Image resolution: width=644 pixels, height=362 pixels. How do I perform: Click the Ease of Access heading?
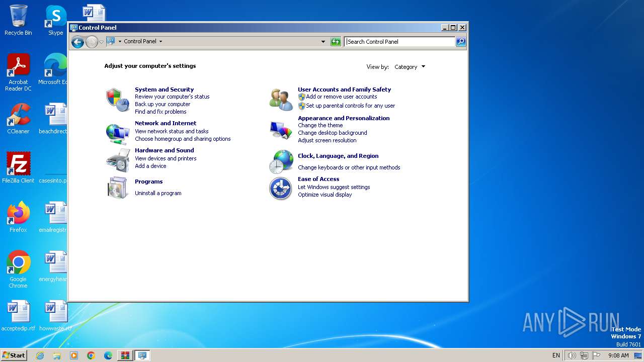318,179
